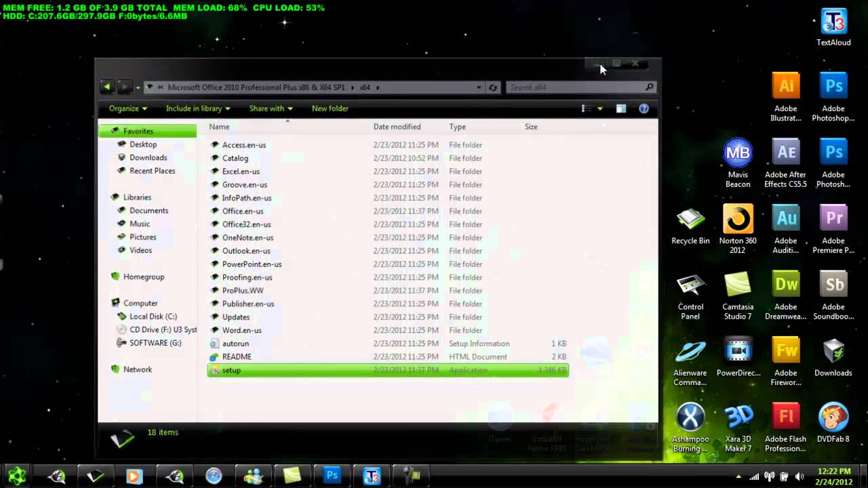Open the Recycle Bin
Image resolution: width=868 pixels, height=488 pixels.
[x=690, y=226]
